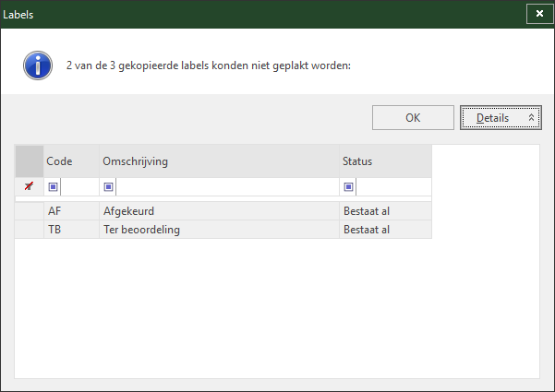The width and height of the screenshot is (555, 392).
Task: Click the row selector of the TB row
Action: [x=30, y=230]
